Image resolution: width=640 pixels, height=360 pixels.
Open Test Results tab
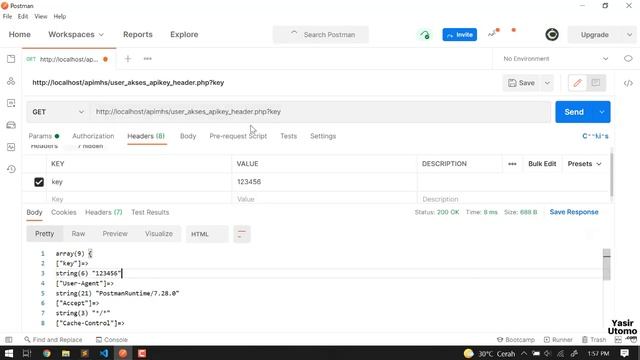click(150, 212)
